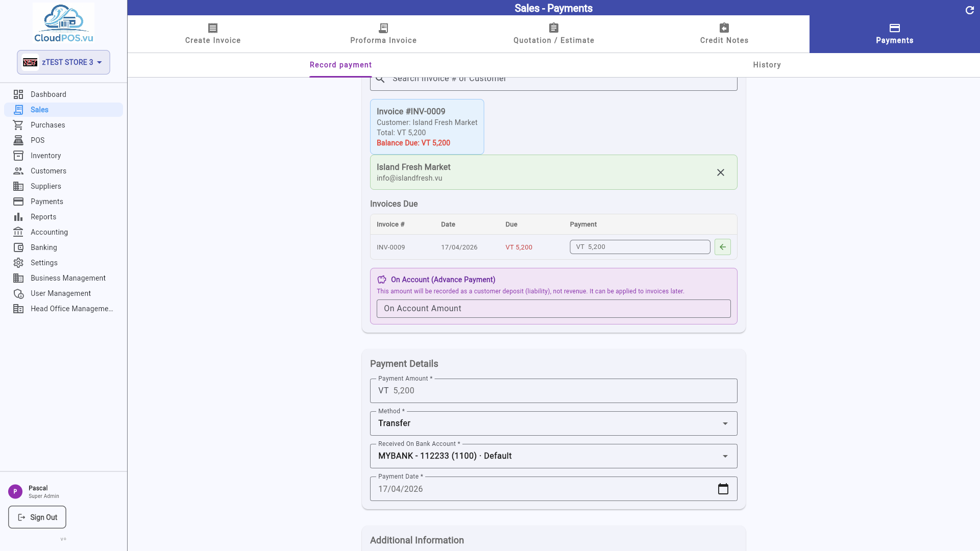Click the Credit Notes icon
980x551 pixels.
point(724,28)
